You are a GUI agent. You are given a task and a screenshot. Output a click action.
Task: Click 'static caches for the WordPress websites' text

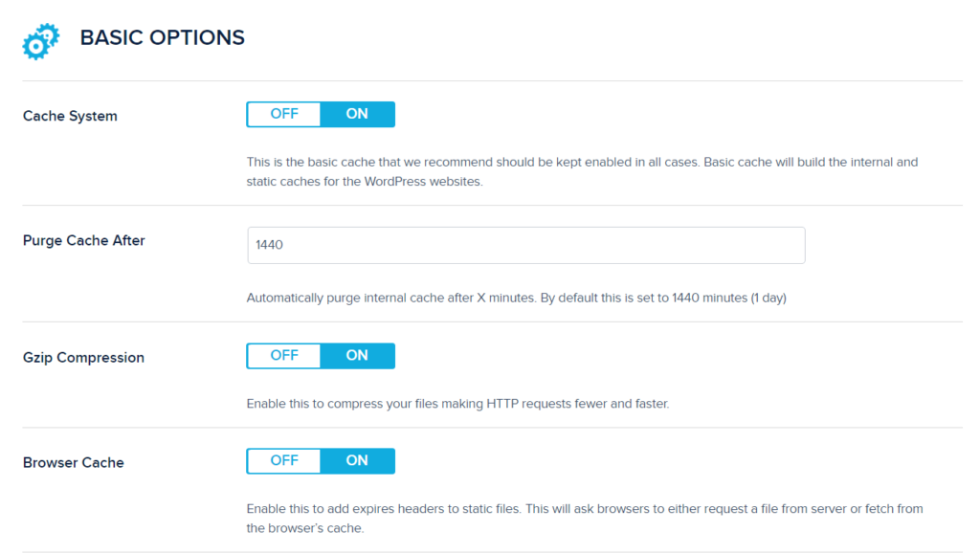364,182
